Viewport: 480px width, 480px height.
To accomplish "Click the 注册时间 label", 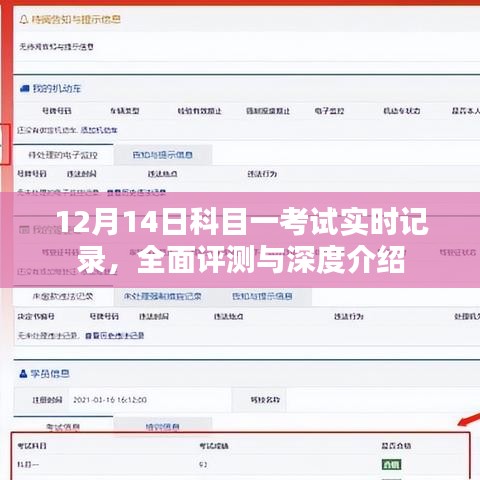I will coord(47,400).
